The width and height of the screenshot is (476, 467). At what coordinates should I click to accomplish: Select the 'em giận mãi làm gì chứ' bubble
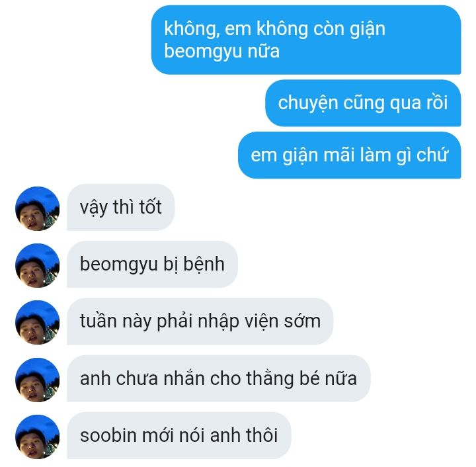pos(350,155)
